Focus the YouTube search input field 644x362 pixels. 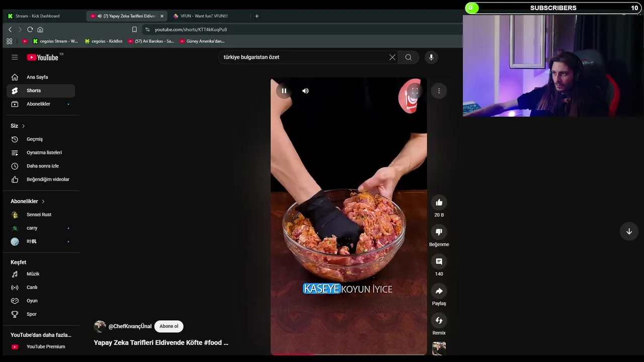[304, 57]
